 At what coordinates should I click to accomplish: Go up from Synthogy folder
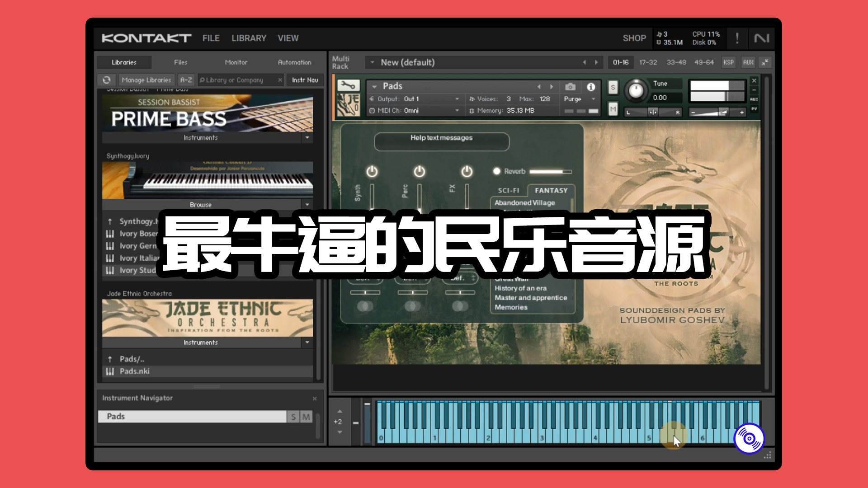pos(110,221)
